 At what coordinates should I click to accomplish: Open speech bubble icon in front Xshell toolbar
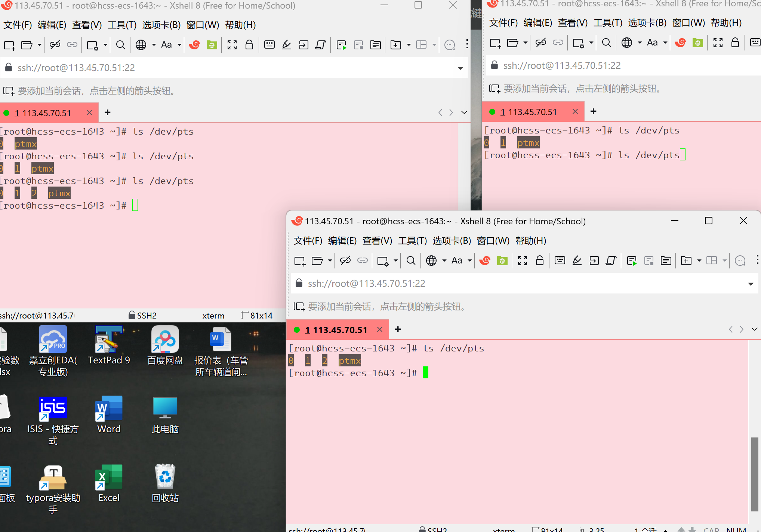[x=740, y=261]
